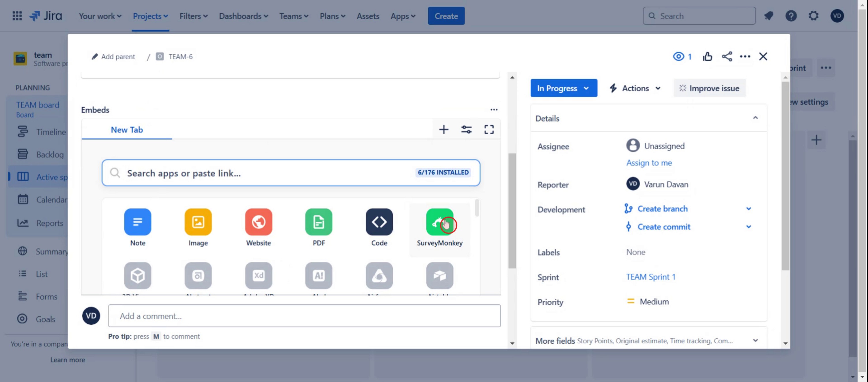Share issue using the share icon
Viewport: 868px width, 382px height.
727,57
